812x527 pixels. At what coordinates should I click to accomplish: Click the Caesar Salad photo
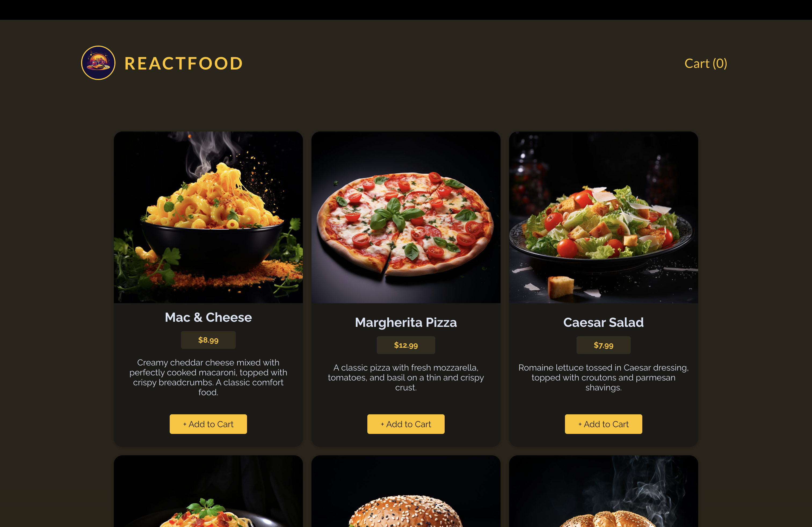603,217
